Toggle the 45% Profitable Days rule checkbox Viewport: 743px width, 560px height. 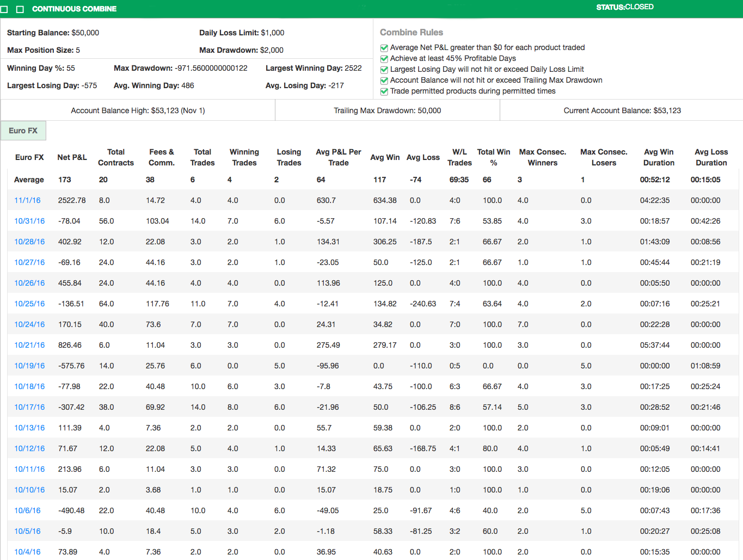coord(384,59)
